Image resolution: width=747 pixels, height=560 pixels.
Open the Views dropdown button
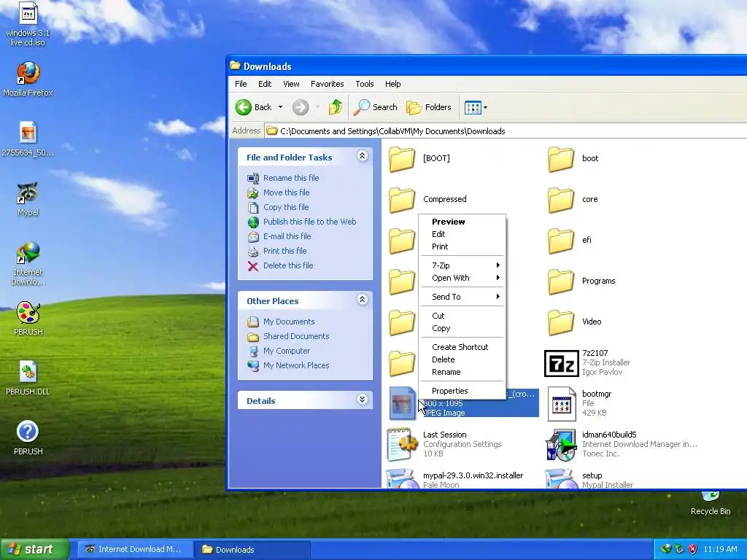476,107
